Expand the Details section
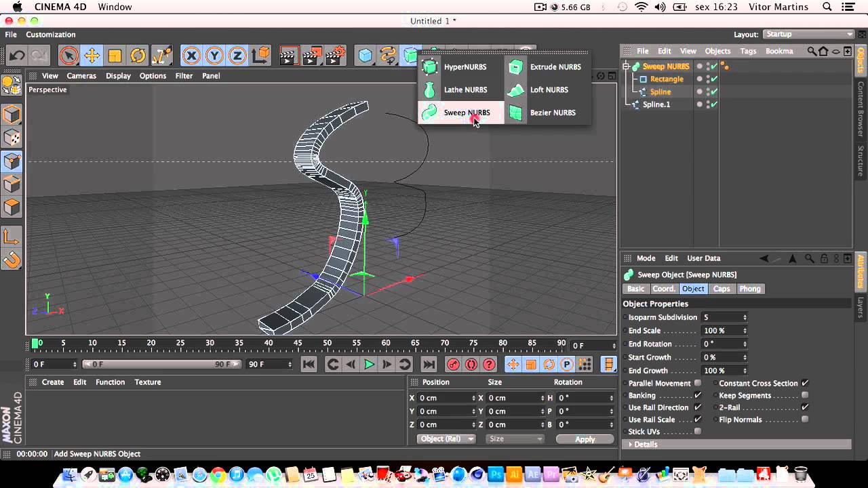The width and height of the screenshot is (868, 488). 736,445
